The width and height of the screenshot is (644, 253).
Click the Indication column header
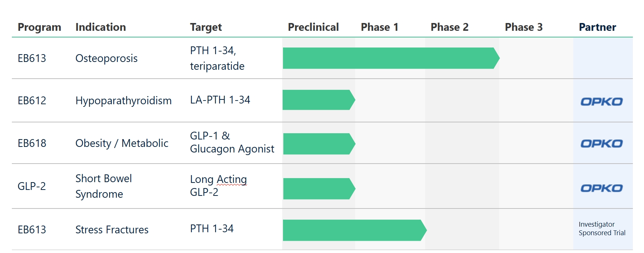tap(101, 27)
